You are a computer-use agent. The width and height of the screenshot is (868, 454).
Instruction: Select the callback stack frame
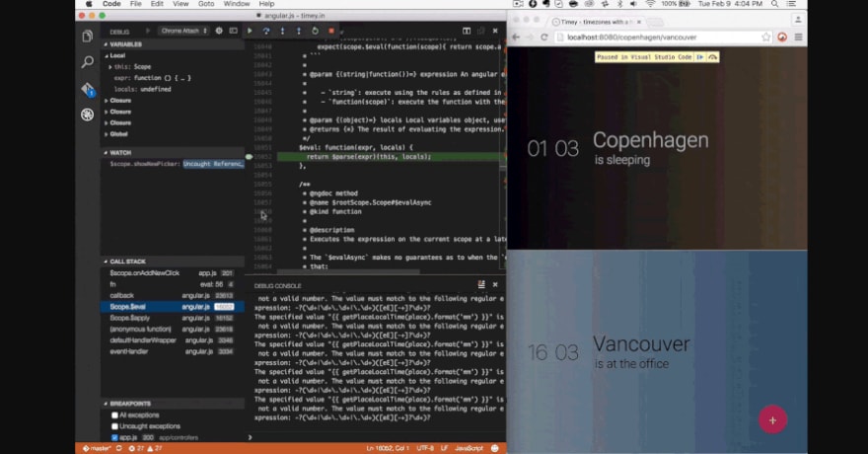[173, 296]
